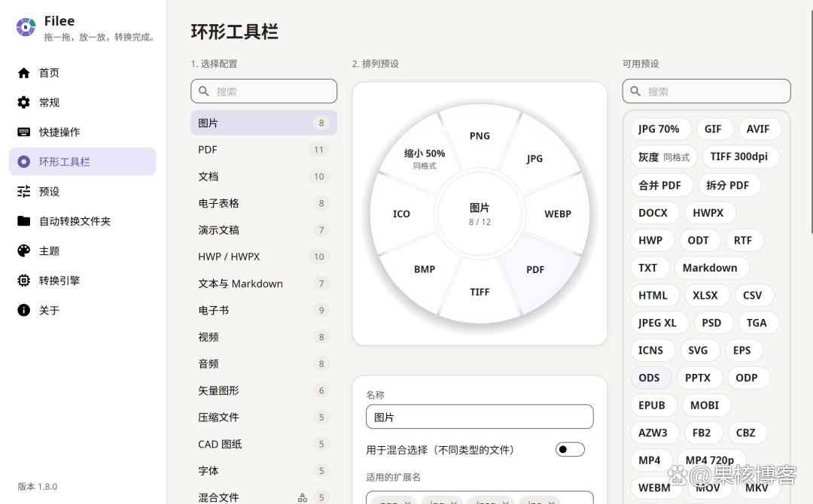This screenshot has width=813, height=504.
Task: Select the highlighted PDF ring segment
Action: [535, 269]
